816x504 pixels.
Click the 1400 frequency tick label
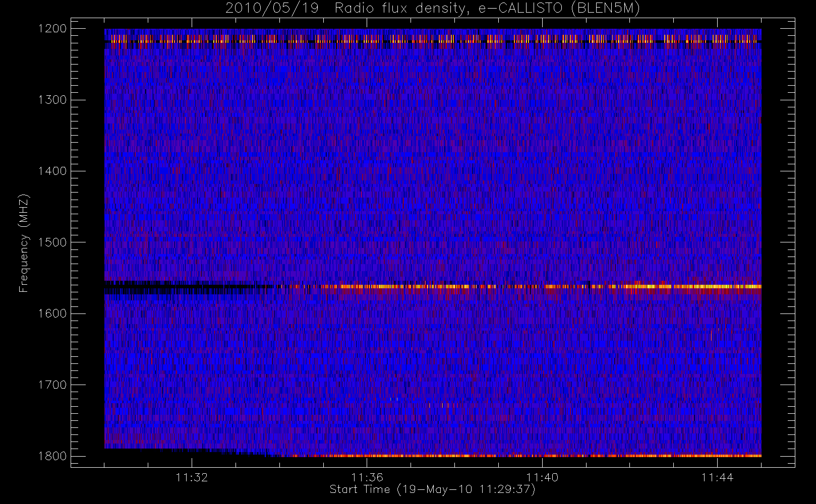[52, 171]
